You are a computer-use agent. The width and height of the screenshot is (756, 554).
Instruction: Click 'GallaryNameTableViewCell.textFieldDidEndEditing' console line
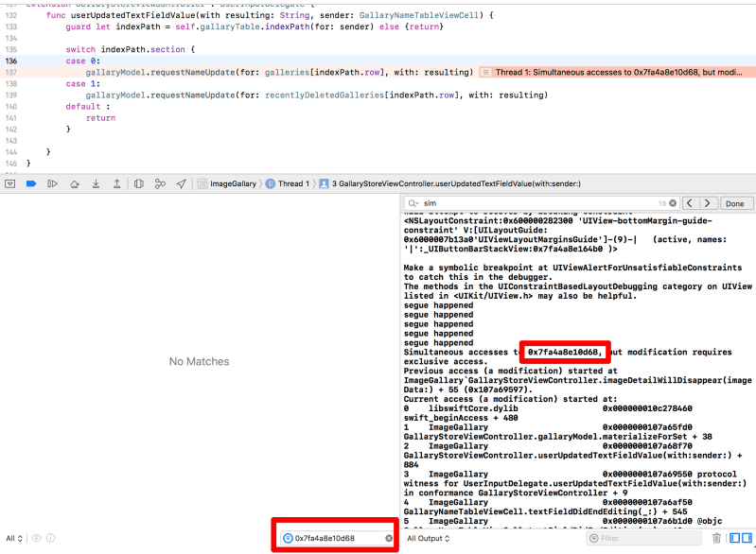[x=545, y=511]
